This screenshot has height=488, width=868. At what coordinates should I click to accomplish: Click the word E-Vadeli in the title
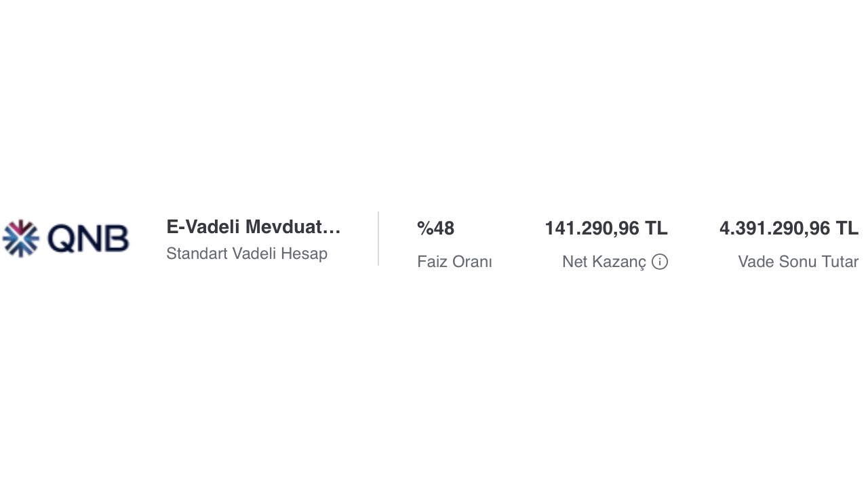[x=203, y=227]
